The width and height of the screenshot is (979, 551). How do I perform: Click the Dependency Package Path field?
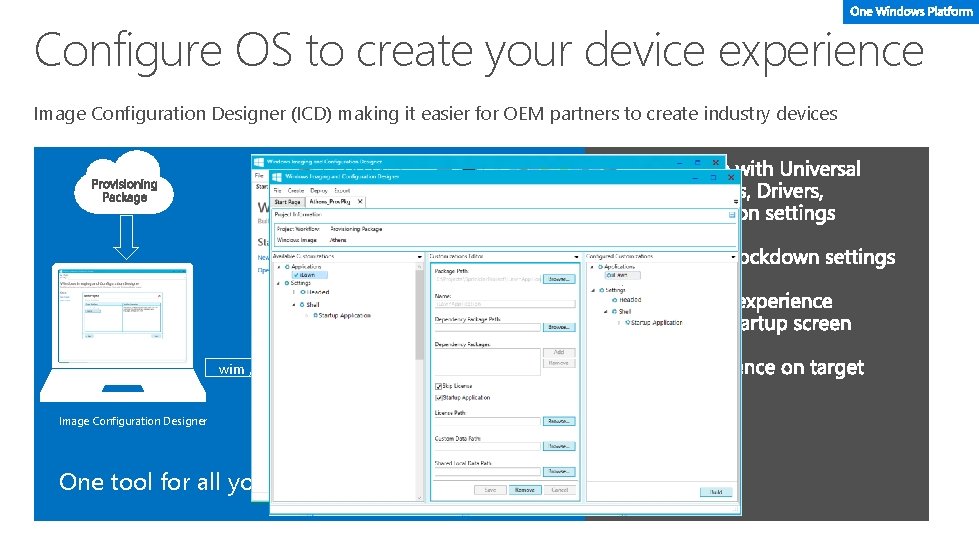click(487, 327)
